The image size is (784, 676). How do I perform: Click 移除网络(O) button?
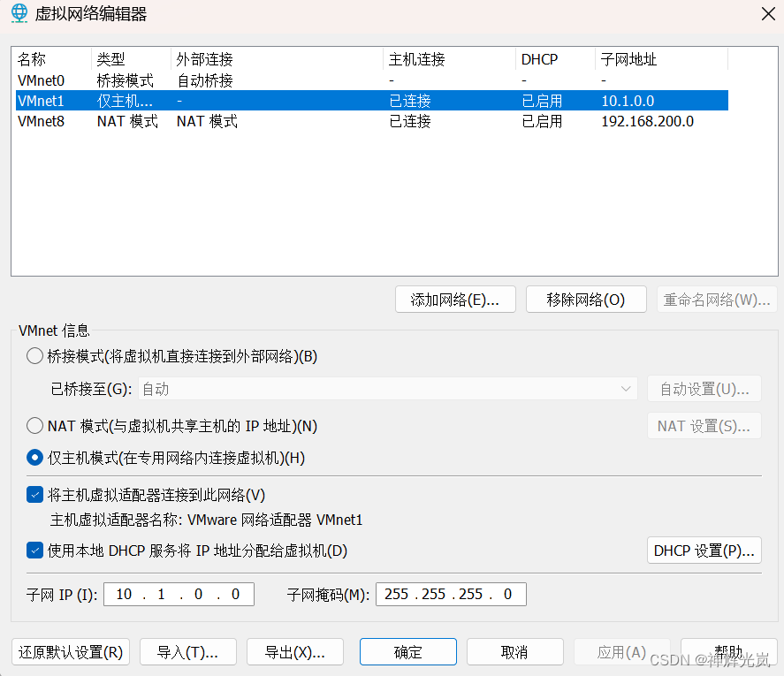585,300
